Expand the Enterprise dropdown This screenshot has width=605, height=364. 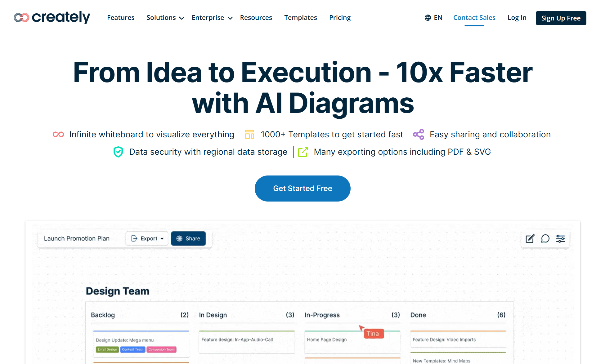click(212, 18)
